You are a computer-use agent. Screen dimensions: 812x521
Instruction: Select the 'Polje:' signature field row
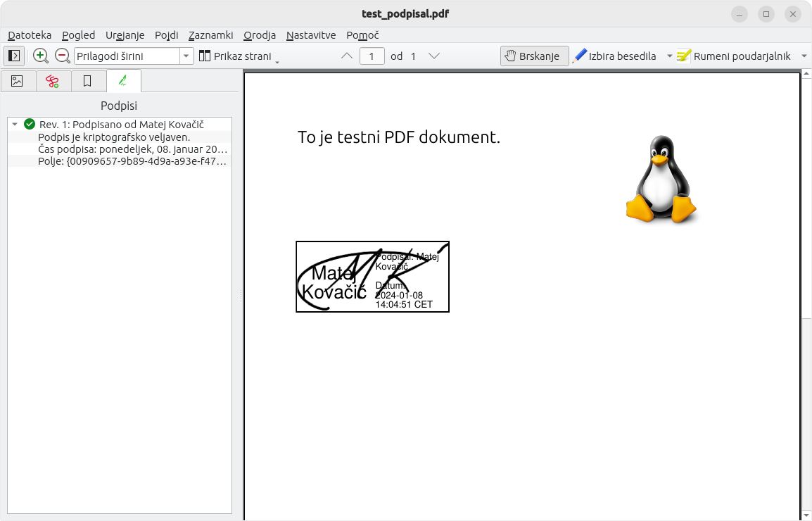pos(120,161)
